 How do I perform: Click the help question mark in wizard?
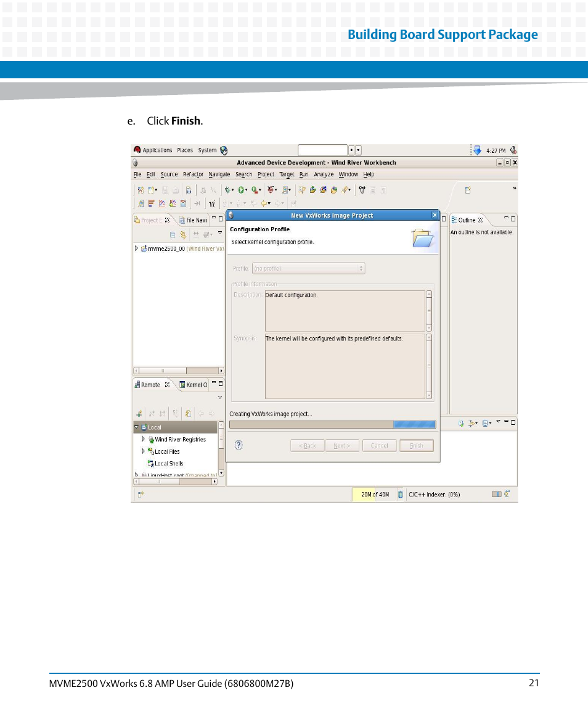click(239, 445)
